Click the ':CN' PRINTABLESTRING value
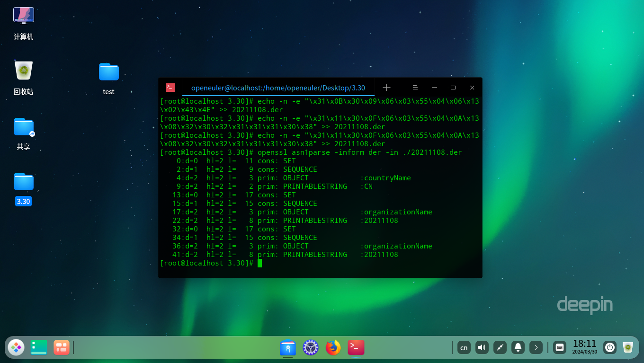Image resolution: width=644 pixels, height=363 pixels. tap(367, 186)
